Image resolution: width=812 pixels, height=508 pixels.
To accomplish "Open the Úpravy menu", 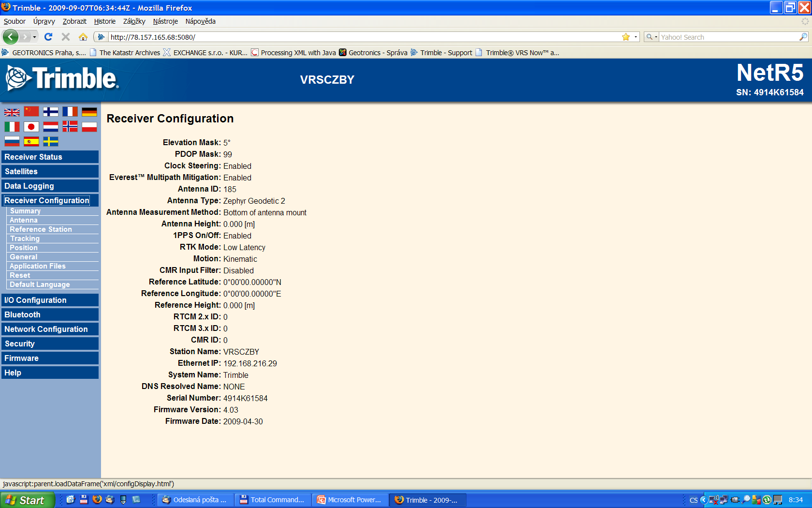I will pyautogui.click(x=44, y=21).
